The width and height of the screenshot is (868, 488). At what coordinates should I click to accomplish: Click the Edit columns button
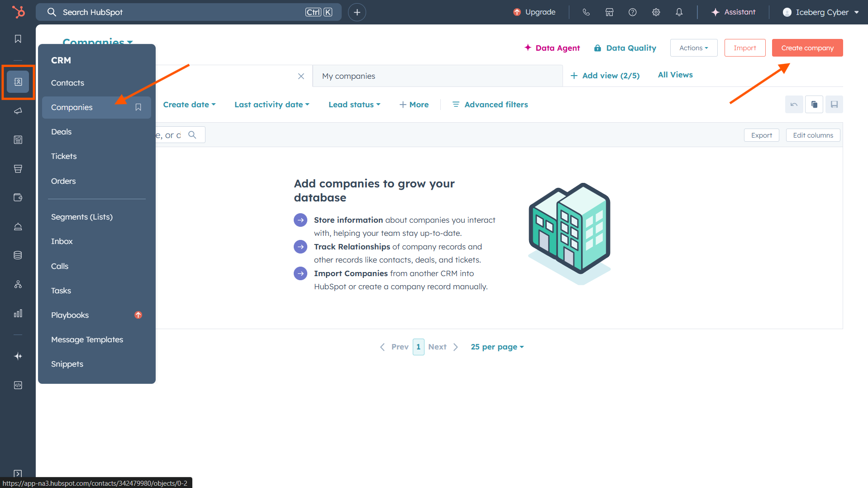(813, 135)
